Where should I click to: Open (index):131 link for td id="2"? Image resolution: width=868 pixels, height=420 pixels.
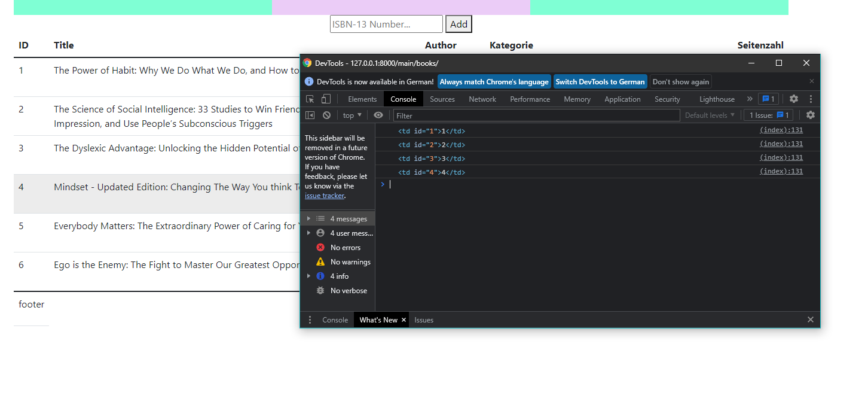(781, 144)
